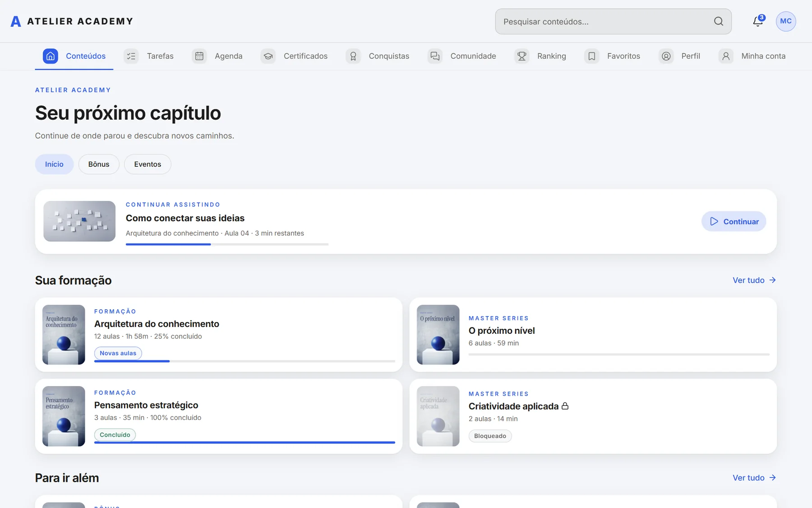Click the Minha conta person icon

726,56
